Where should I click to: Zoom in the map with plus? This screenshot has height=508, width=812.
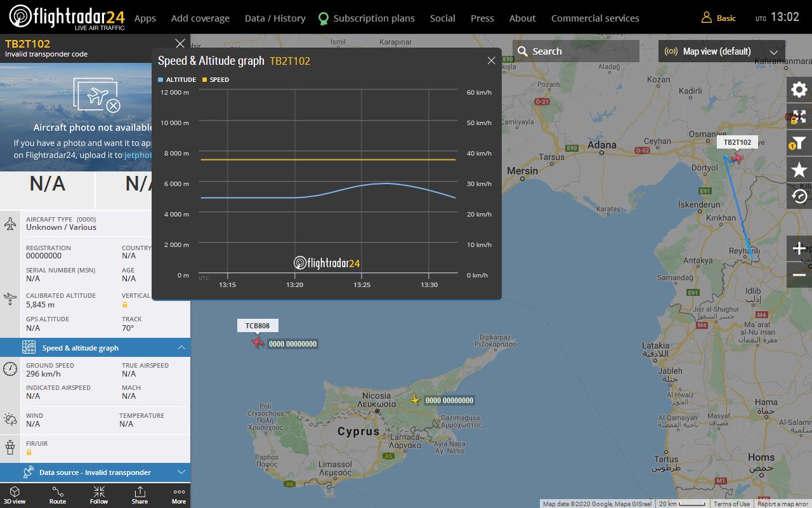point(799,248)
